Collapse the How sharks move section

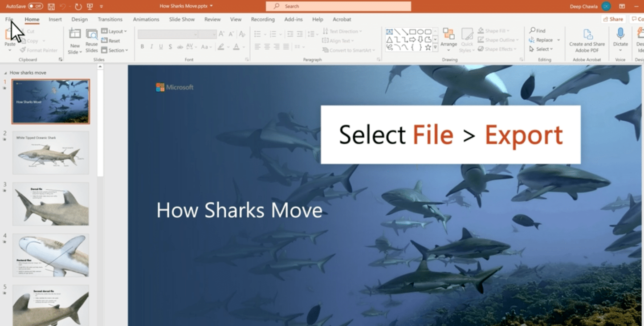(5, 73)
